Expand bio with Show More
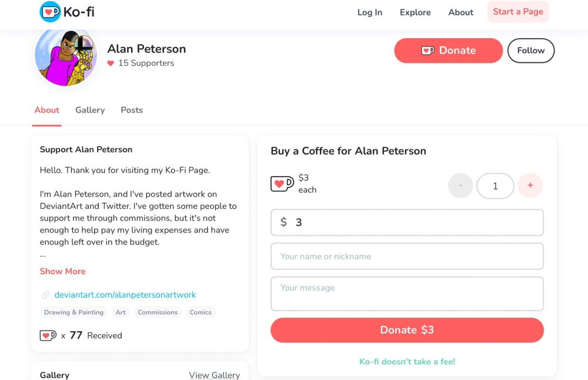588x380 pixels. tap(62, 271)
